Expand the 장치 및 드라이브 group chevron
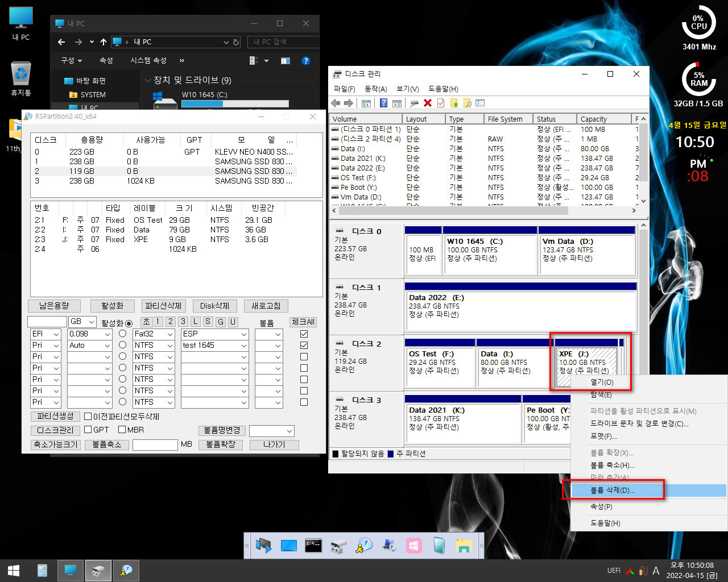Image resolution: width=728 pixels, height=582 pixels. point(148,81)
